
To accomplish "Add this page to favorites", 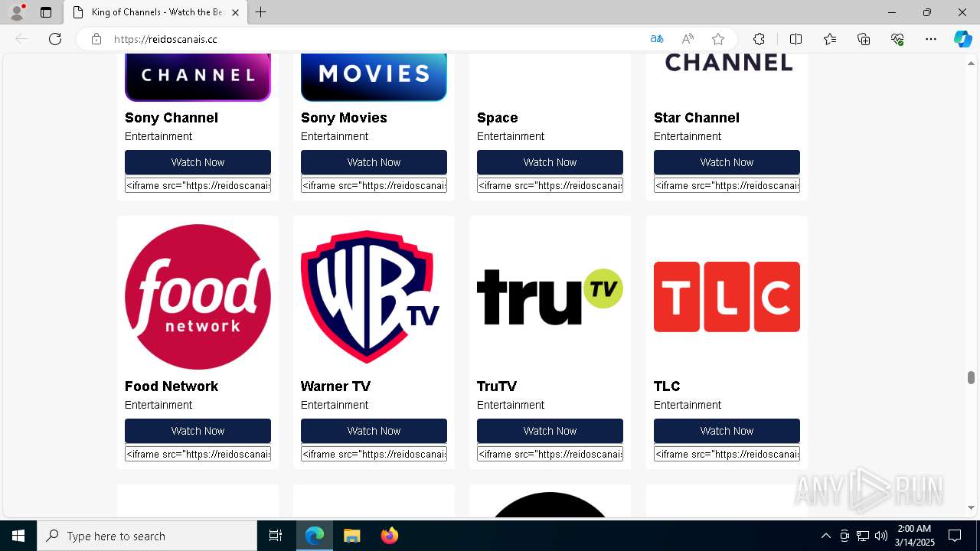I will tap(718, 39).
